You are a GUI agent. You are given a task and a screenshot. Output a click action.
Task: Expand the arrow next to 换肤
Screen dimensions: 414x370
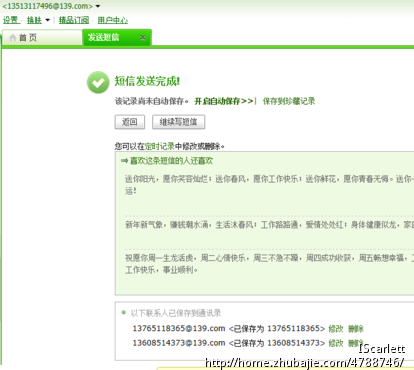point(47,20)
